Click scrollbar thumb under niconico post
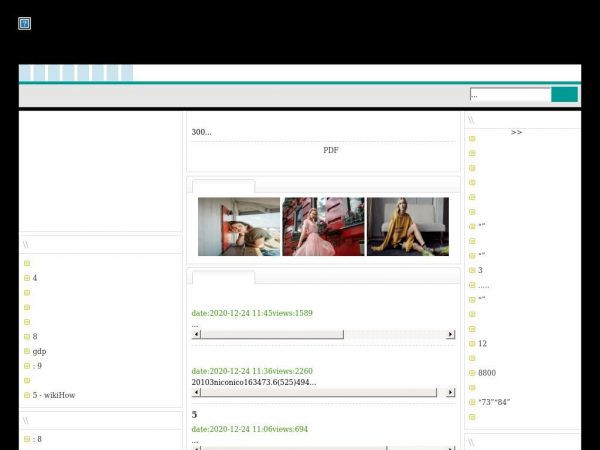The image size is (600, 450). [x=319, y=392]
